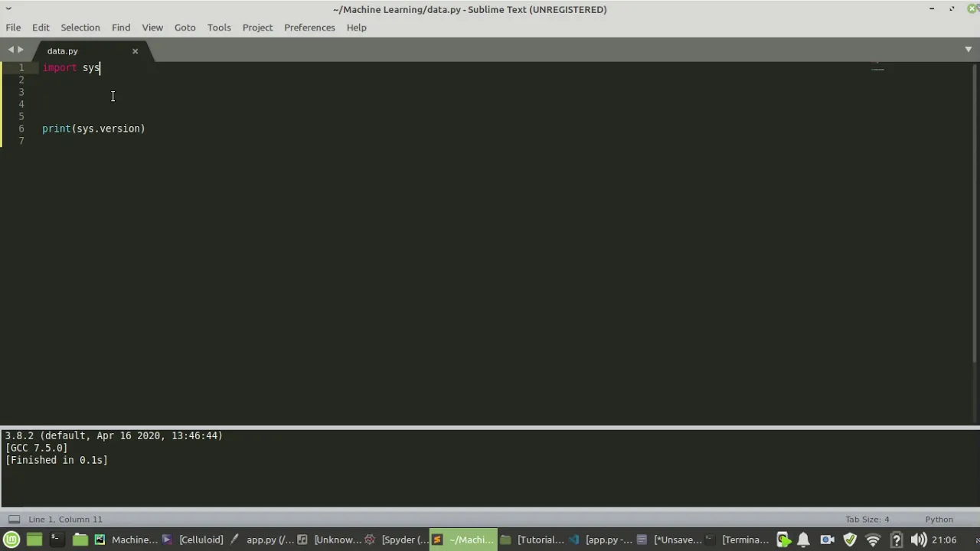This screenshot has width=980, height=551.
Task: Switch to the Celluloid taskbar window
Action: point(193,540)
